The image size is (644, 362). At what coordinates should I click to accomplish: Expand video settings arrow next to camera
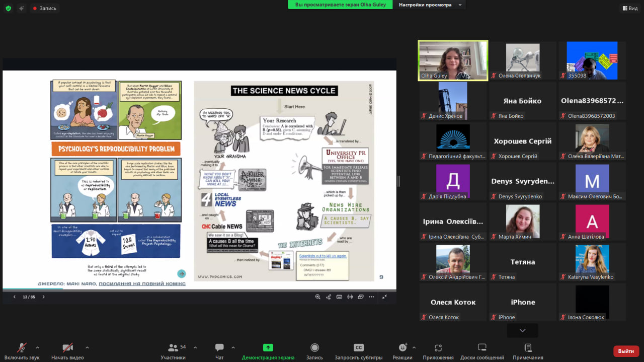(87, 347)
